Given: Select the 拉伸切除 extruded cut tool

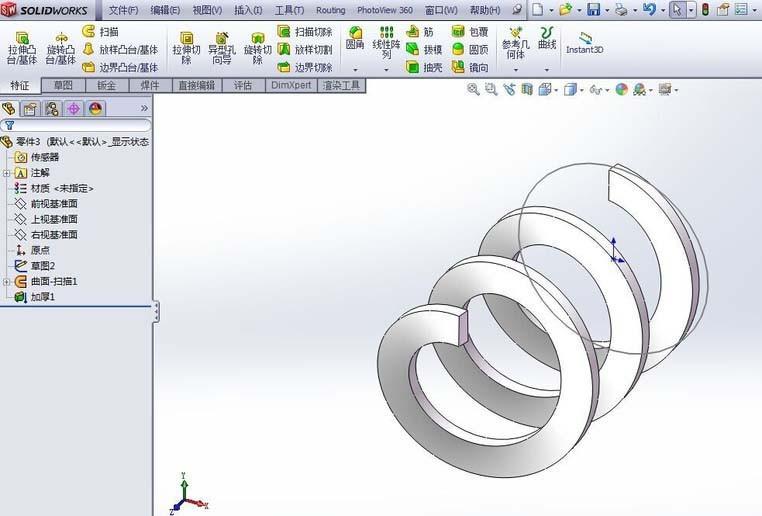Looking at the screenshot, I should click(186, 49).
